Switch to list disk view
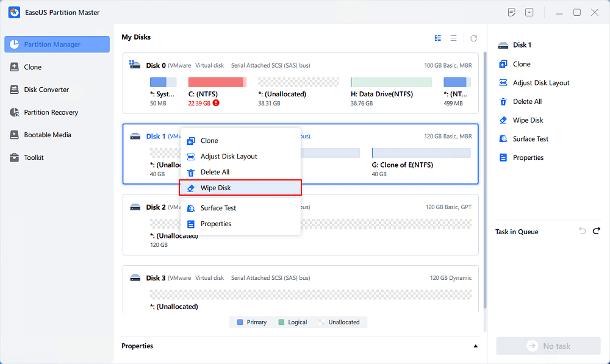Screen dimensions: 610x364 click(454, 38)
